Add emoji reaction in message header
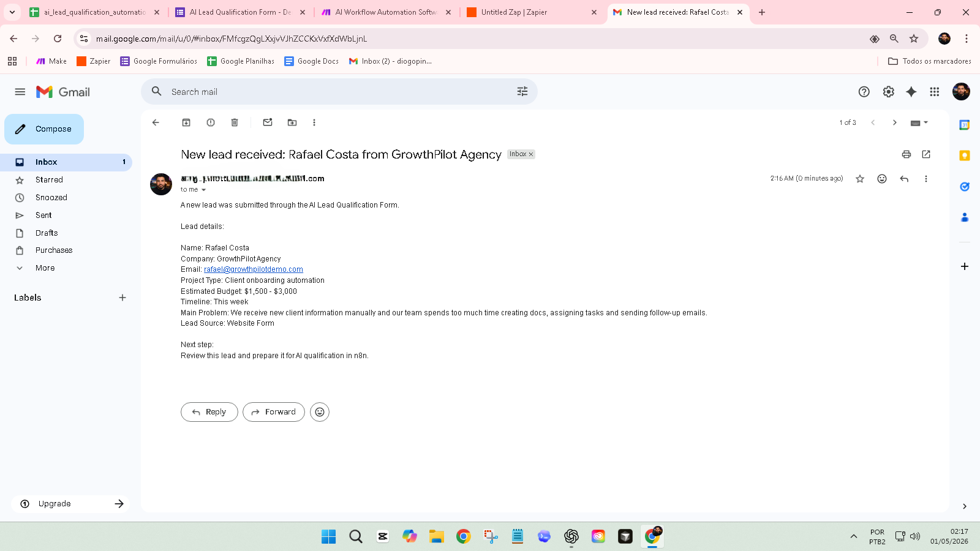This screenshot has height=551, width=980. pos(882,179)
